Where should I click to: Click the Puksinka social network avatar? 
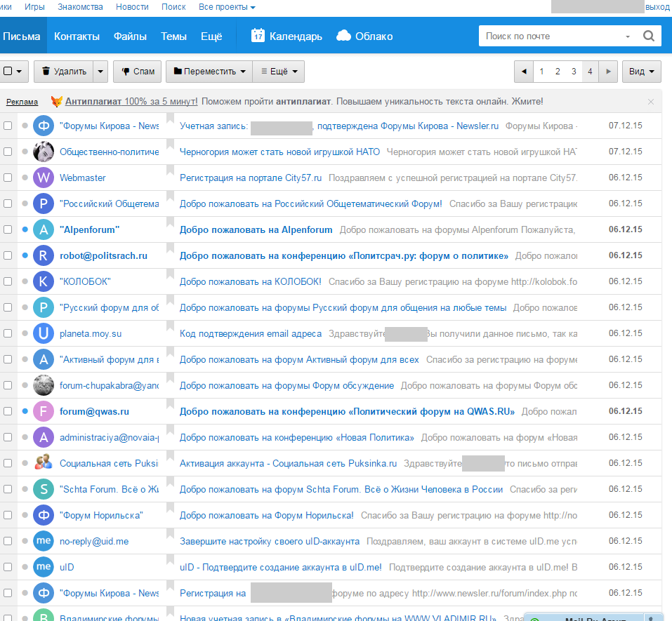click(44, 463)
